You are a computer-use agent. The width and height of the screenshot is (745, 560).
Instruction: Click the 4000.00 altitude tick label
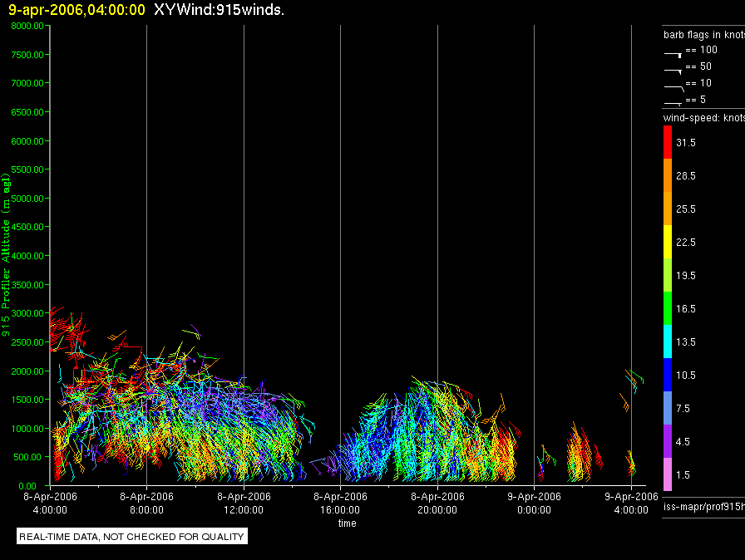(x=27, y=256)
